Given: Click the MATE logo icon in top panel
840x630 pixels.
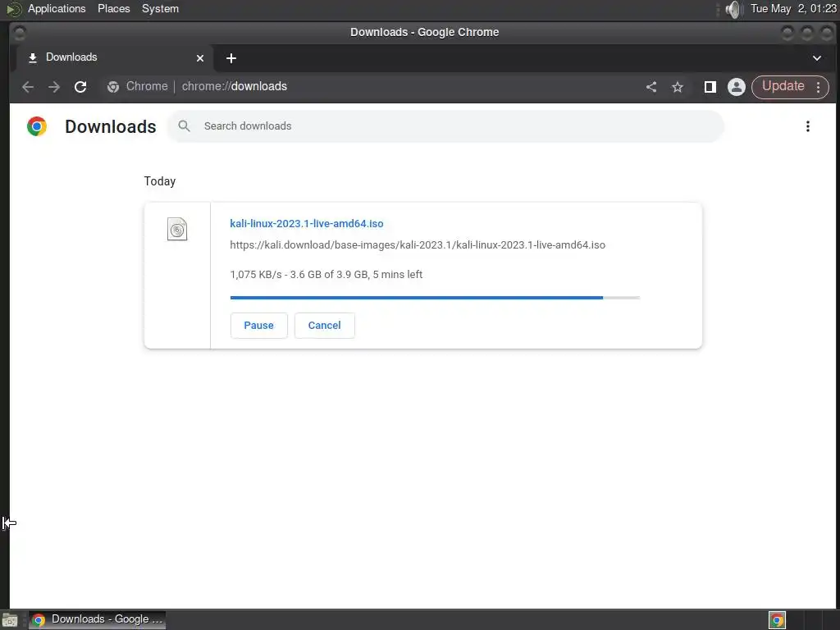Looking at the screenshot, I should (x=13, y=9).
